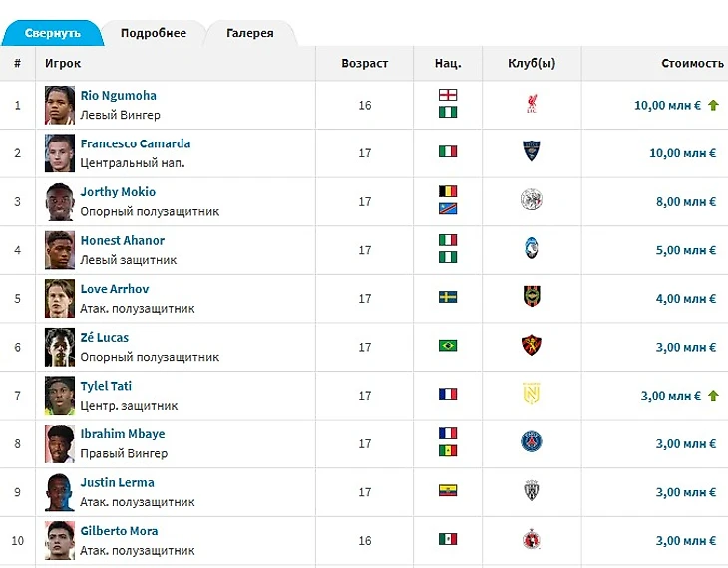Click the Nantes yellow club crest
The height and width of the screenshot is (568, 728).
point(532,394)
